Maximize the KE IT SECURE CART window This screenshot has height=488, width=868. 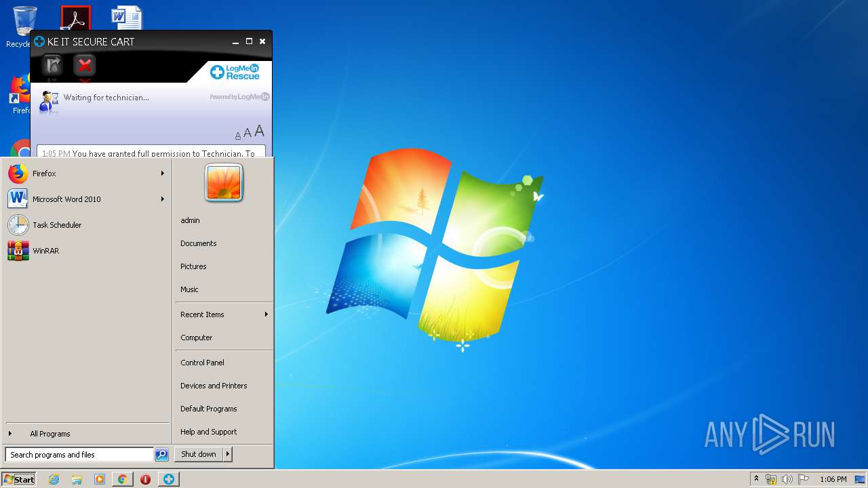click(x=249, y=41)
